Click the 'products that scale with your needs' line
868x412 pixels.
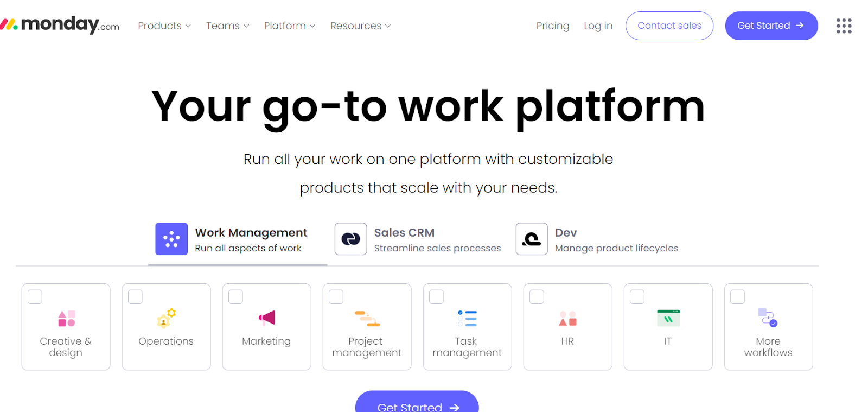pos(429,188)
